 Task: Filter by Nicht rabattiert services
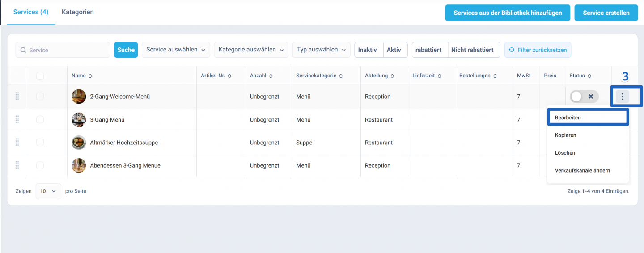click(474, 50)
